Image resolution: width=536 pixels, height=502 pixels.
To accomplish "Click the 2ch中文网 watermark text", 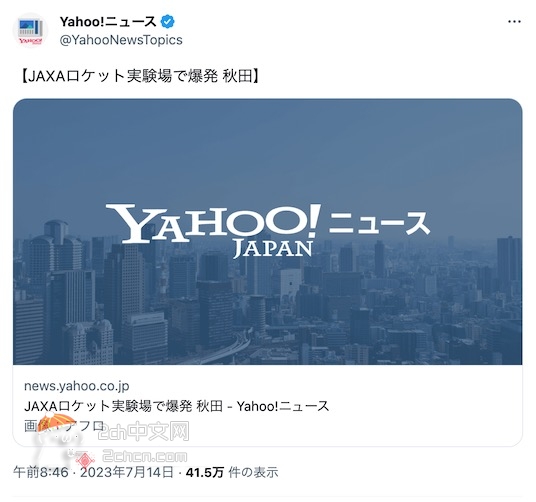I will coord(144,431).
